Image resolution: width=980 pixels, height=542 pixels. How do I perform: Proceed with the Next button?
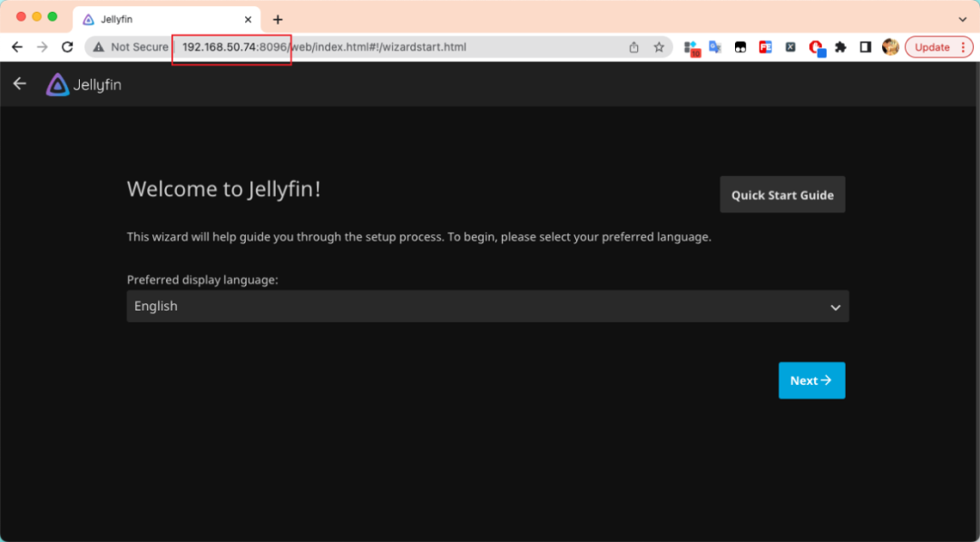[812, 380]
